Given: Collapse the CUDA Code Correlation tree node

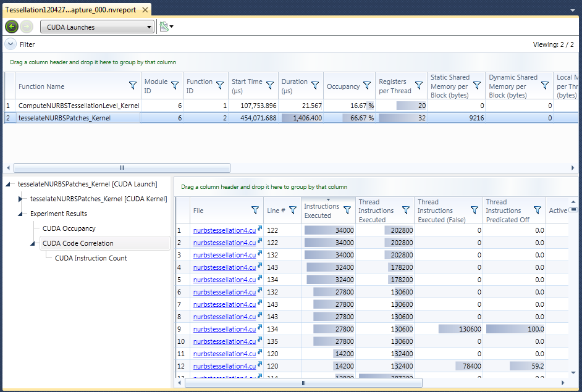Looking at the screenshot, I should (33, 243).
